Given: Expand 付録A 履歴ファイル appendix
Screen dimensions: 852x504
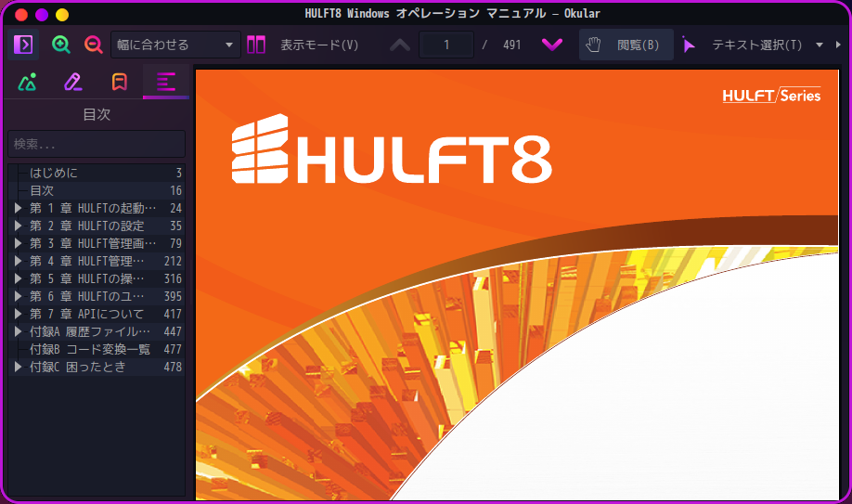Looking at the screenshot, I should point(18,331).
